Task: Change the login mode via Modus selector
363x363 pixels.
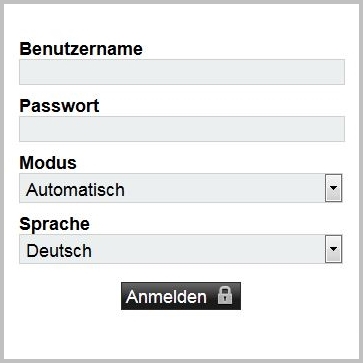Action: (x=181, y=188)
